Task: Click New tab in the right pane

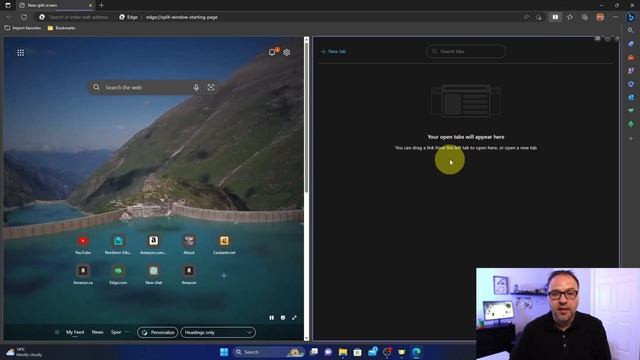Action: tap(334, 51)
